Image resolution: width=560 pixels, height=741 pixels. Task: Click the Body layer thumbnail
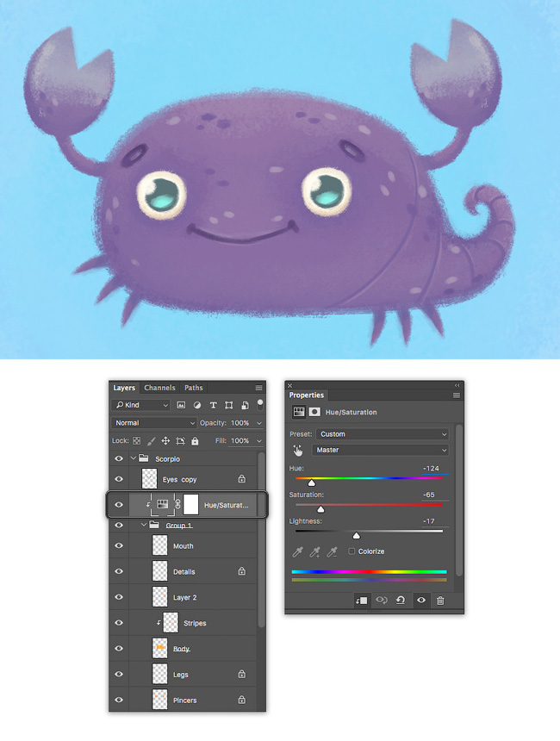[x=159, y=648]
